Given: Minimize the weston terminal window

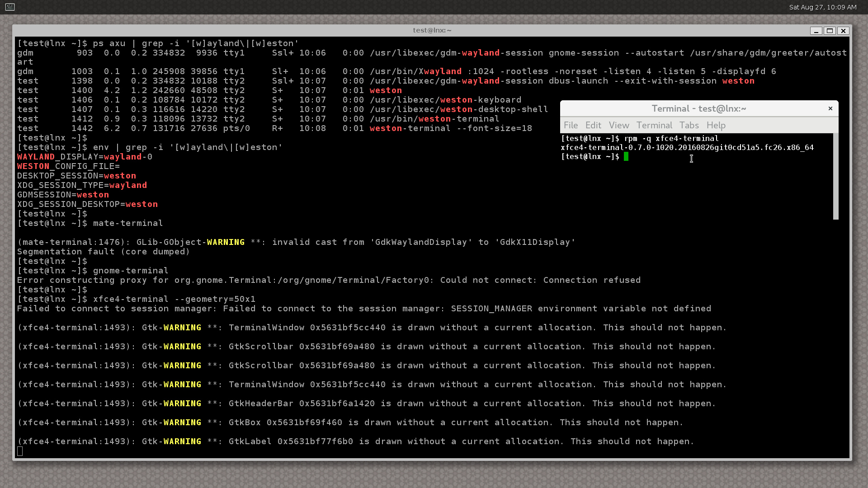Looking at the screenshot, I should pyautogui.click(x=816, y=31).
